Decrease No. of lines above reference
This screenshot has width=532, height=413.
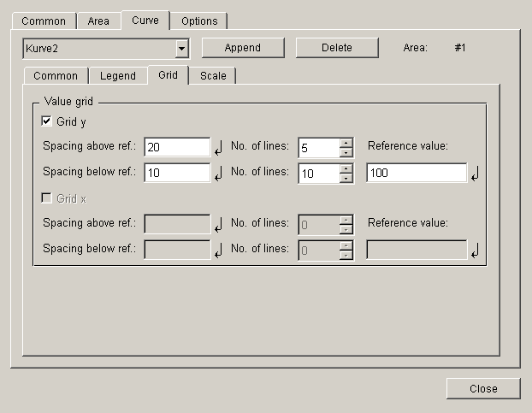point(346,152)
